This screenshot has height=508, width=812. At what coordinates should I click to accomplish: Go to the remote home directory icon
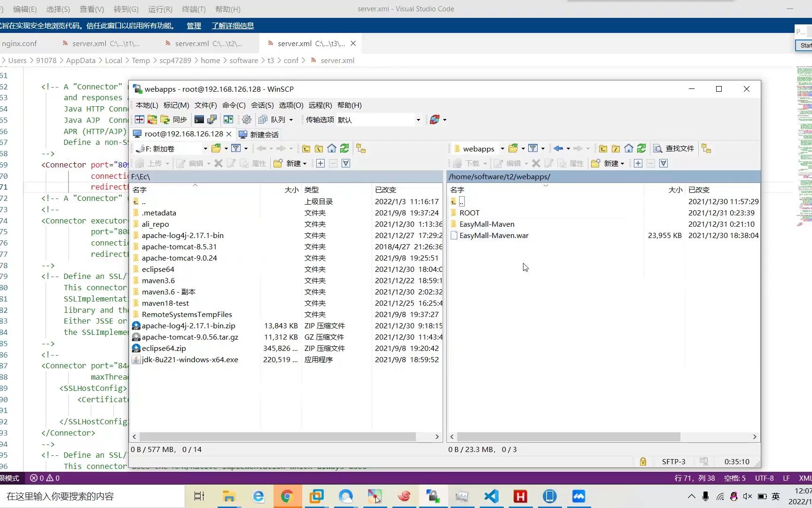coord(629,149)
